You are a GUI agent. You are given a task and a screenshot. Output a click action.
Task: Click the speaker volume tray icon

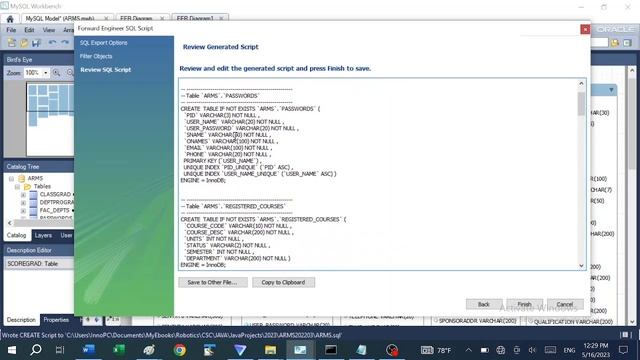pos(532,350)
